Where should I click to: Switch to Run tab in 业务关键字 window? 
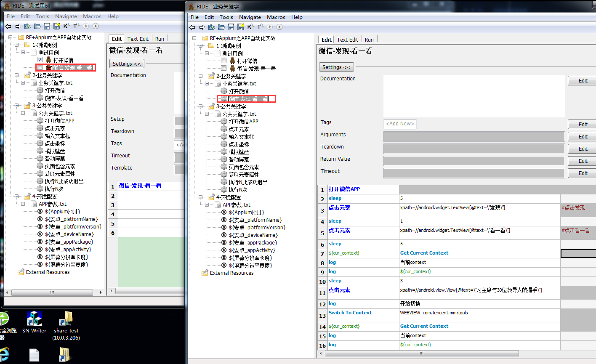(369, 40)
